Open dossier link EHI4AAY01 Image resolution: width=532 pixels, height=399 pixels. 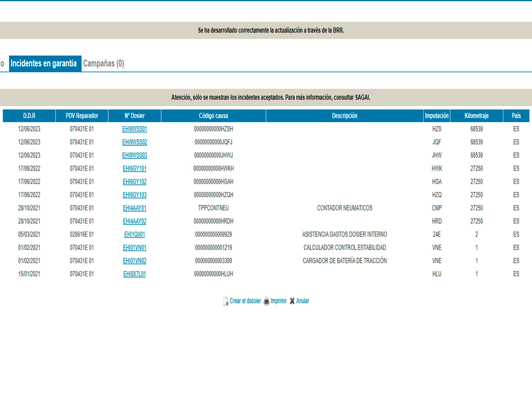point(134,208)
